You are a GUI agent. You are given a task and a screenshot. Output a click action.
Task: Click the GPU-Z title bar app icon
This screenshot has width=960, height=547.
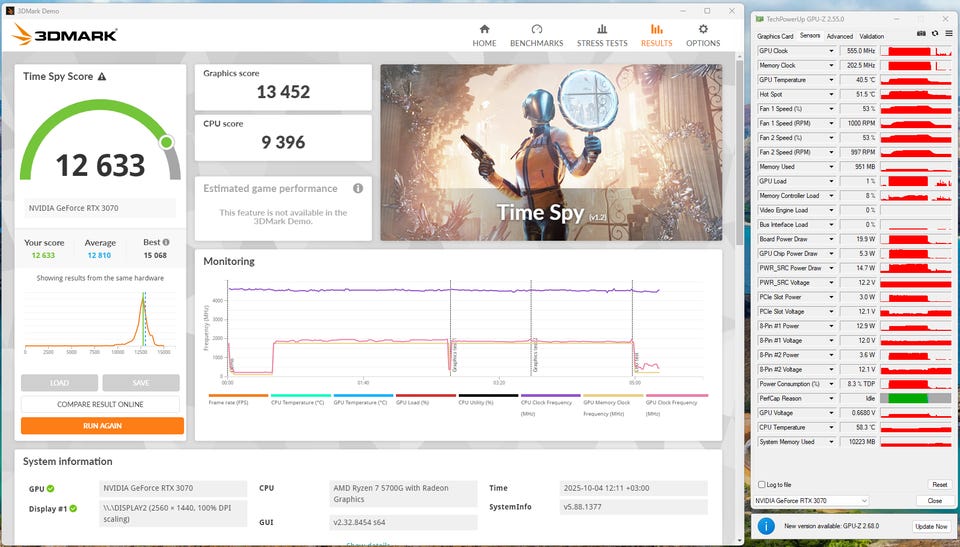760,19
